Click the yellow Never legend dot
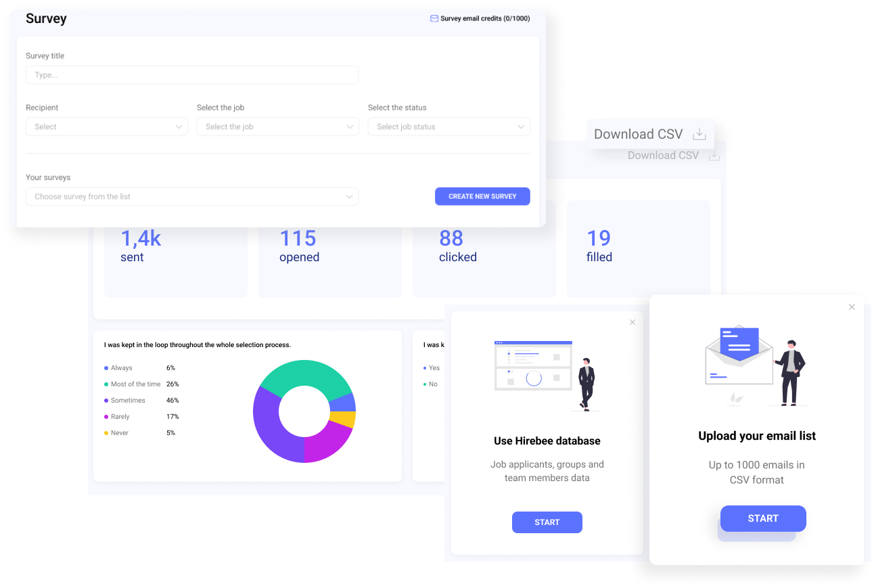 click(x=107, y=432)
